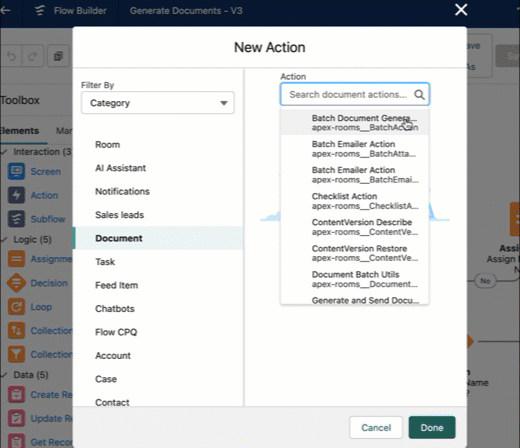This screenshot has height=448, width=520.
Task: Click the back arrow in Flow Builder header
Action: pos(5,10)
